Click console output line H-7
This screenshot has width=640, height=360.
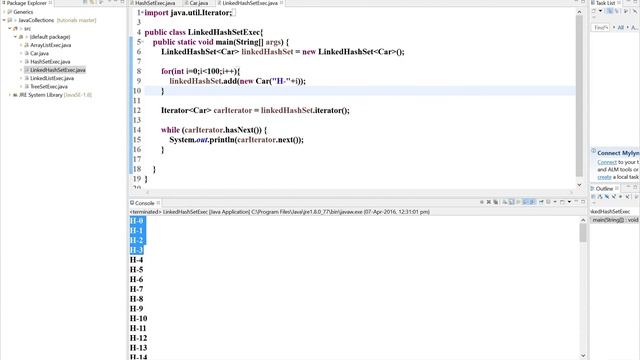136,289
